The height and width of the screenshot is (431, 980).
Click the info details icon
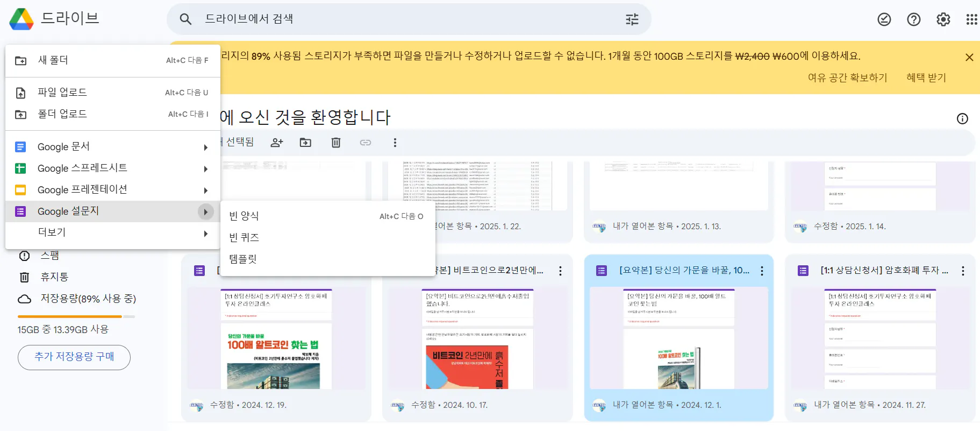point(962,119)
